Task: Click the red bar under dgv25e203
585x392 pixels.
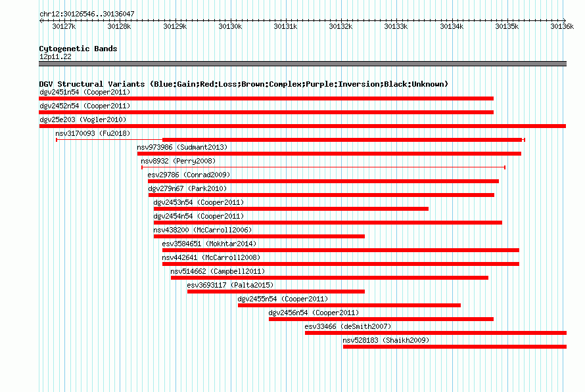Action: coord(302,126)
